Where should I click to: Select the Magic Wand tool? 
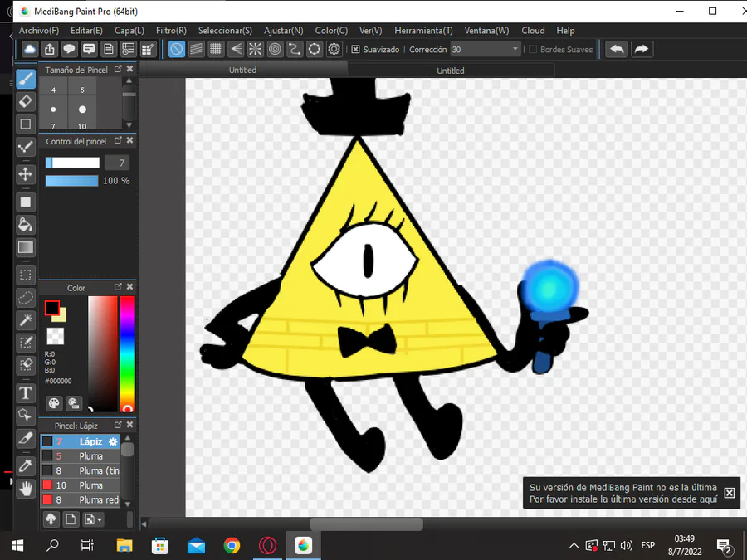point(26,320)
